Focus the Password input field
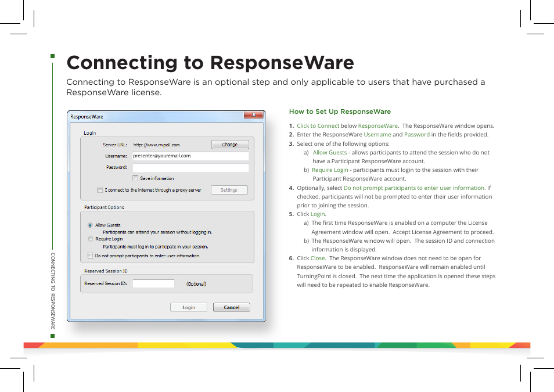Viewport: 554px width, 392px height. (190, 168)
